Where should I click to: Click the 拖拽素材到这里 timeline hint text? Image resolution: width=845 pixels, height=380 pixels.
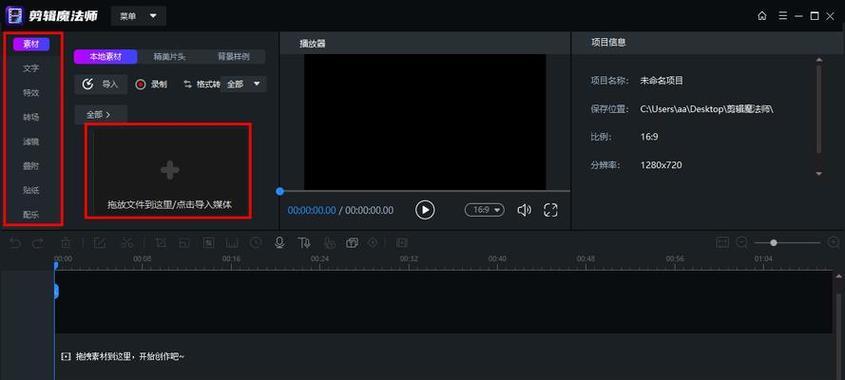click(x=130, y=356)
